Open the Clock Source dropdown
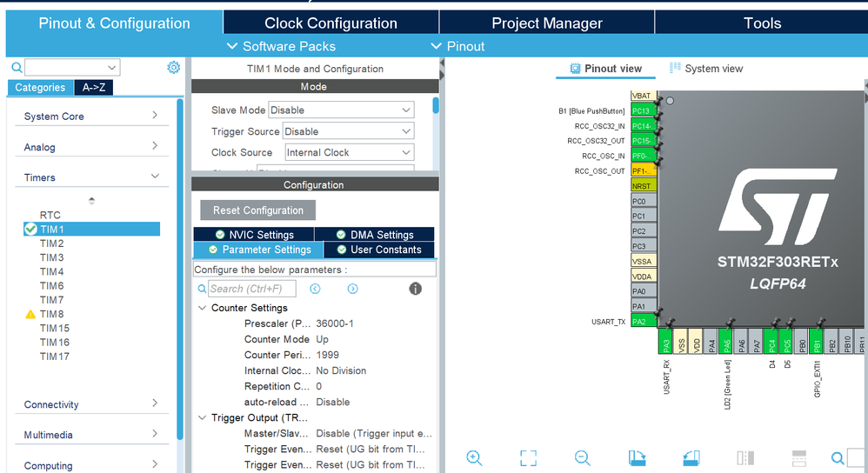The width and height of the screenshot is (868, 473). click(x=350, y=153)
